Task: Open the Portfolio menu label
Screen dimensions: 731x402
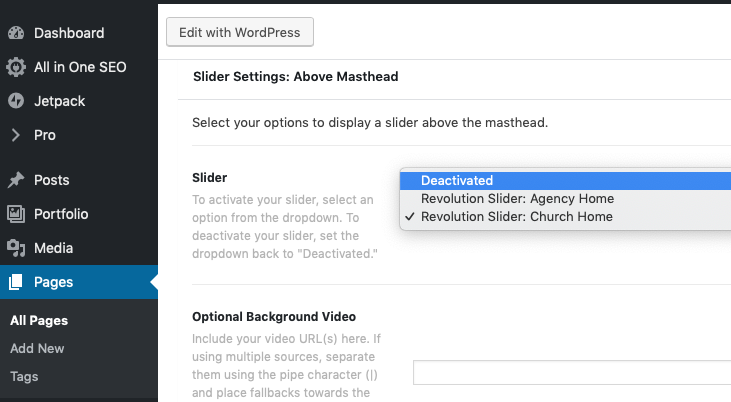Action: tap(61, 214)
